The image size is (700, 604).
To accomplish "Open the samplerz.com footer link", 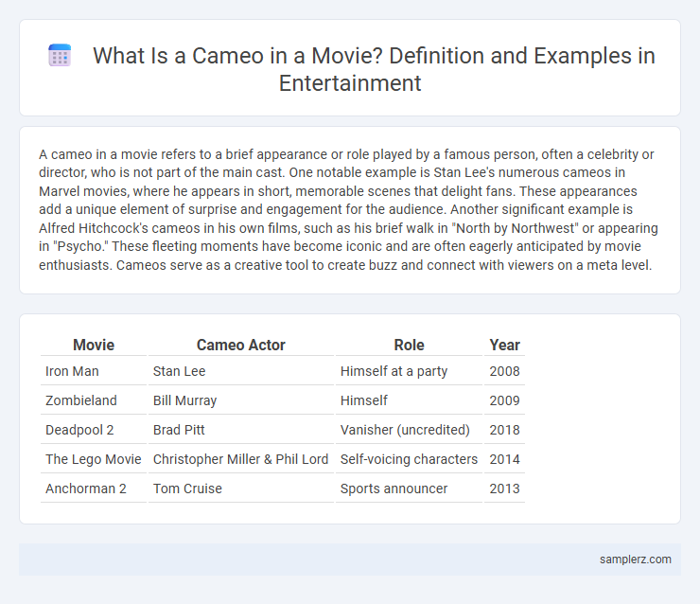I will coord(636,560).
